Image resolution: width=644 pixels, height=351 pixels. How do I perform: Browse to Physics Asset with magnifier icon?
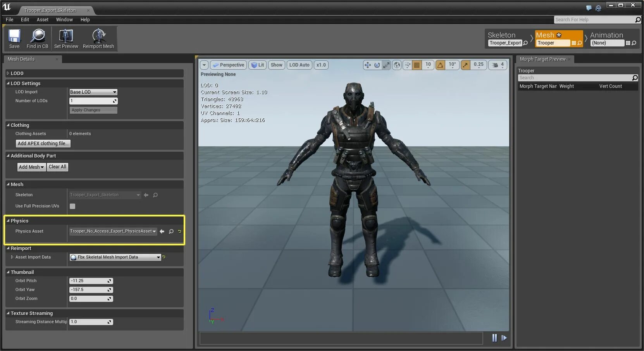(171, 231)
